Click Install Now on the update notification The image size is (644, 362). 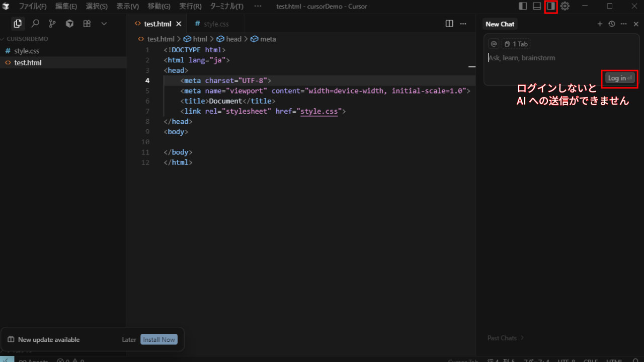pos(159,340)
